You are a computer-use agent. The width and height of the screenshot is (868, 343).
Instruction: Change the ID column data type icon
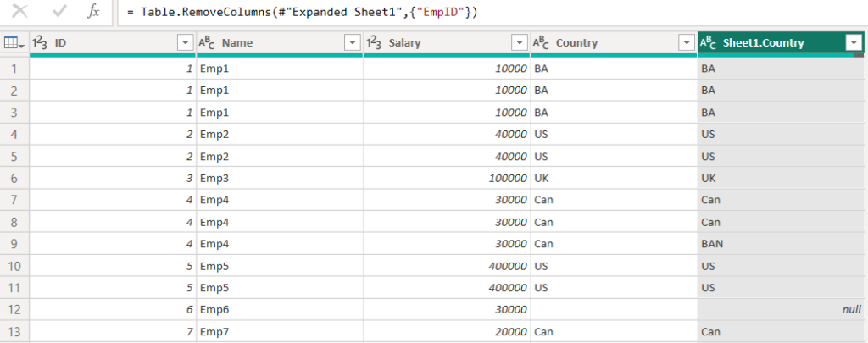coord(41,42)
